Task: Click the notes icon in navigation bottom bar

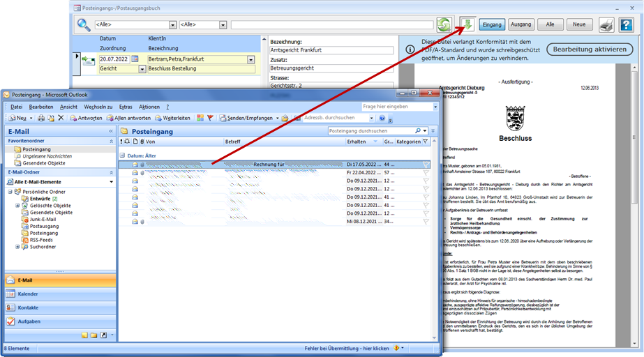Action: coord(84,335)
